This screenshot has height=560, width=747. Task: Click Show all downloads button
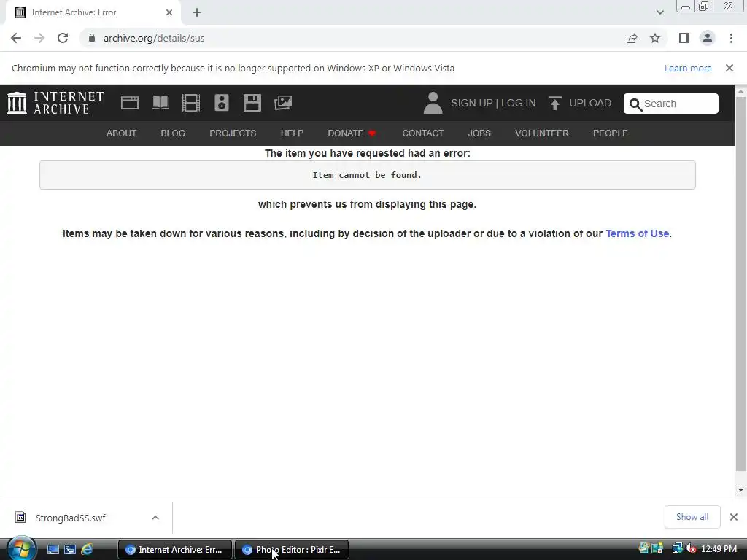click(692, 517)
